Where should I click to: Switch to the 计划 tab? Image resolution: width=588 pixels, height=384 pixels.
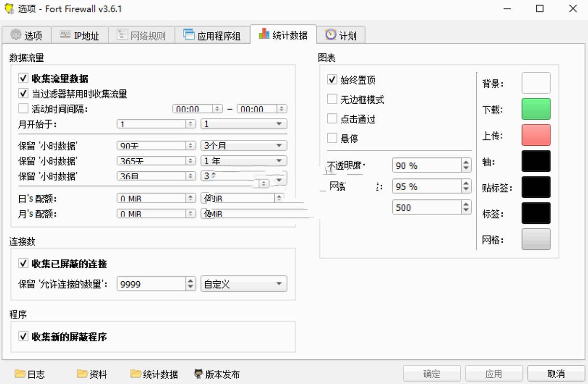click(341, 35)
